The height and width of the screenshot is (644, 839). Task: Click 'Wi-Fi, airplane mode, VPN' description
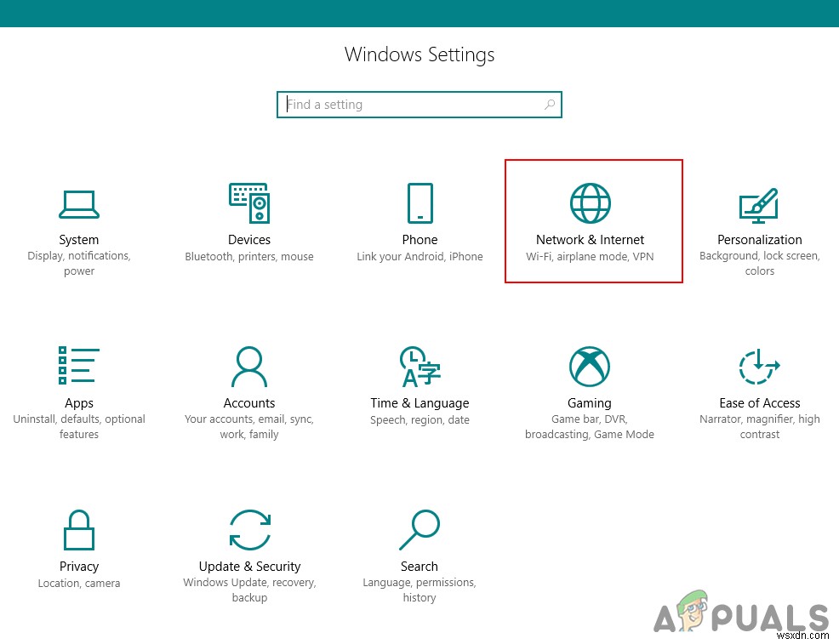click(x=591, y=256)
